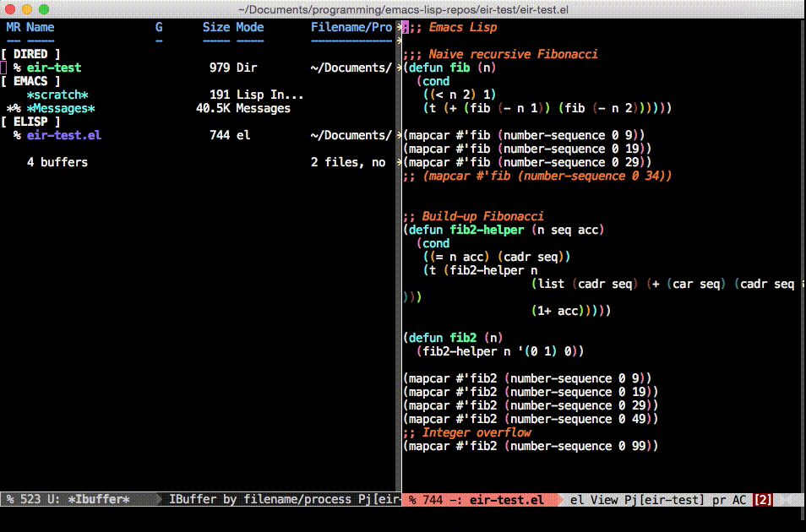This screenshot has width=806, height=532.
Task: Click the ';; Build-up Fibonacci' comment
Action: point(473,216)
